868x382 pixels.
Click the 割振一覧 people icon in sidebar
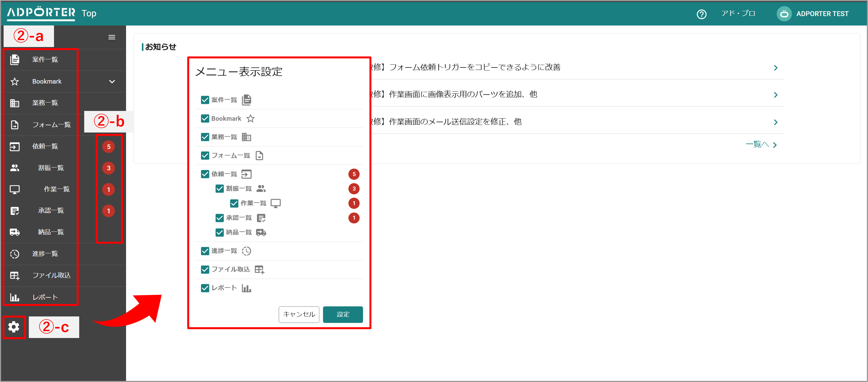14,168
